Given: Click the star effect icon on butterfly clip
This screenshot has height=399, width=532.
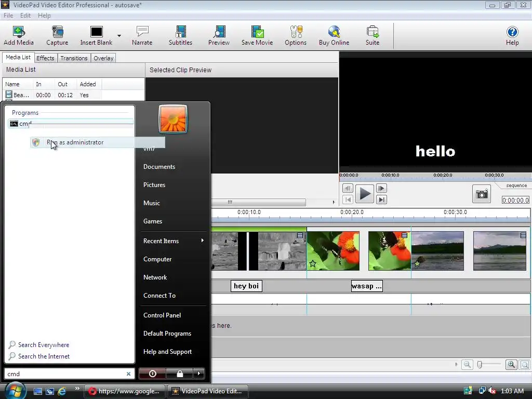Looking at the screenshot, I should click(313, 263).
